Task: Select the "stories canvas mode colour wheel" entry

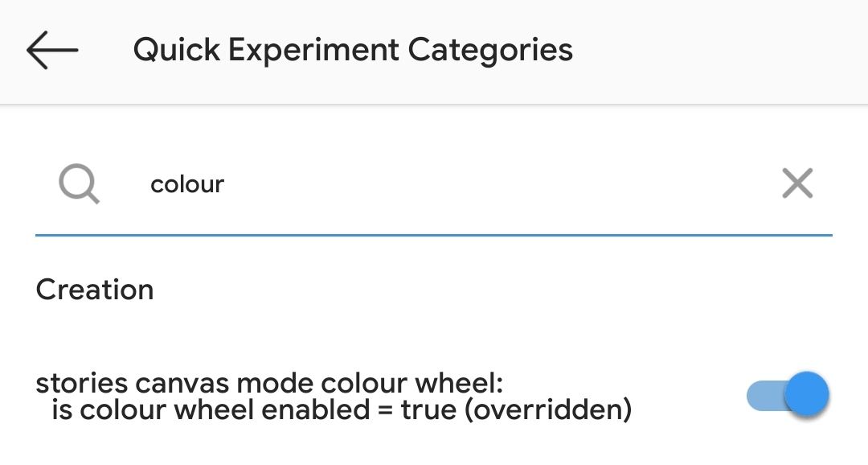Action: click(x=268, y=383)
